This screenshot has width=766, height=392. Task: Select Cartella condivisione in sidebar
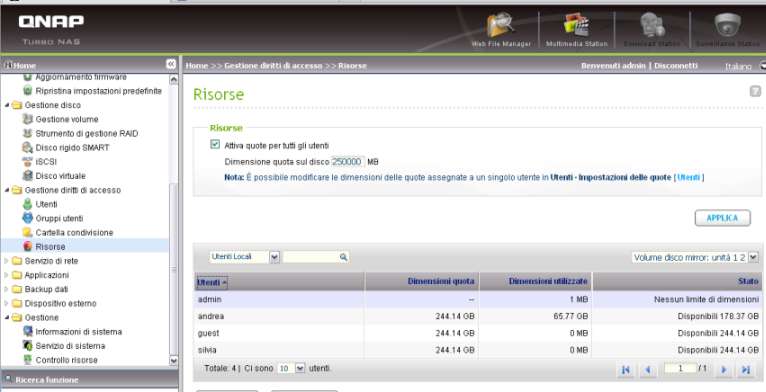pyautogui.click(x=74, y=233)
